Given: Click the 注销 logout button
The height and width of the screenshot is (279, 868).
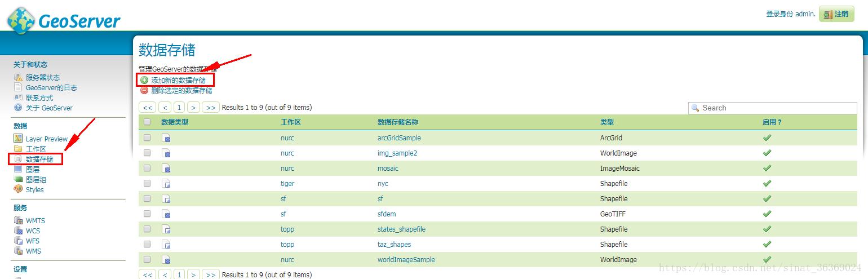Looking at the screenshot, I should click(x=836, y=14).
